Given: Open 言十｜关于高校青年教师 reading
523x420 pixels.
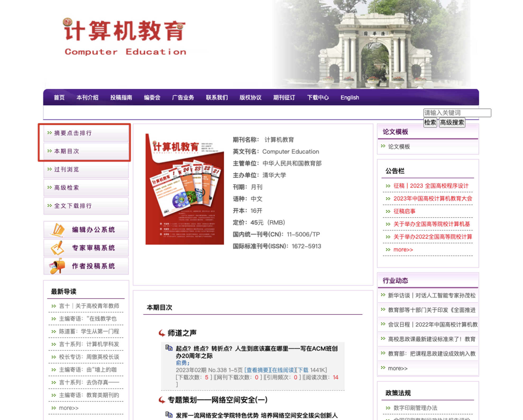Looking at the screenshot, I should coord(89,306).
